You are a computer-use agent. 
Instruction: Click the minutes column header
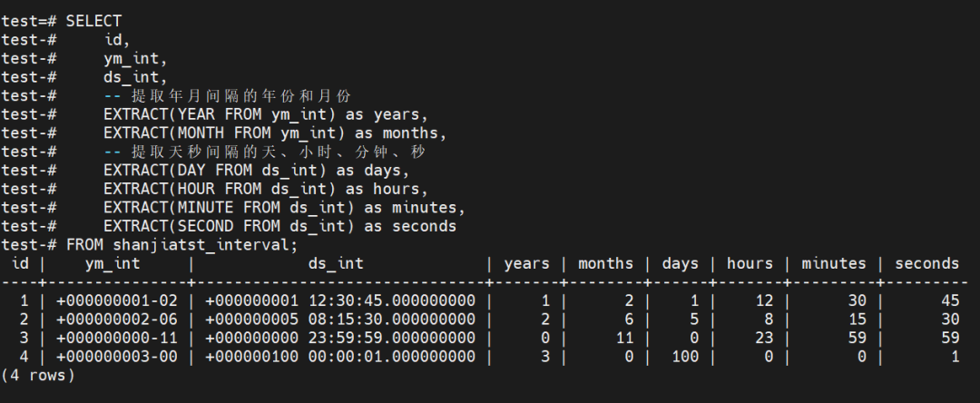834,263
